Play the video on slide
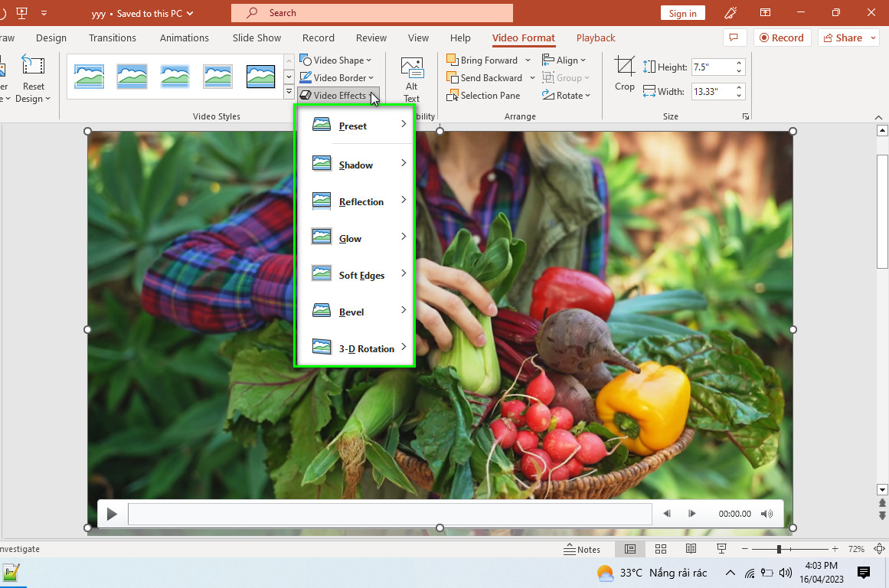The width and height of the screenshot is (889, 588). pos(112,514)
